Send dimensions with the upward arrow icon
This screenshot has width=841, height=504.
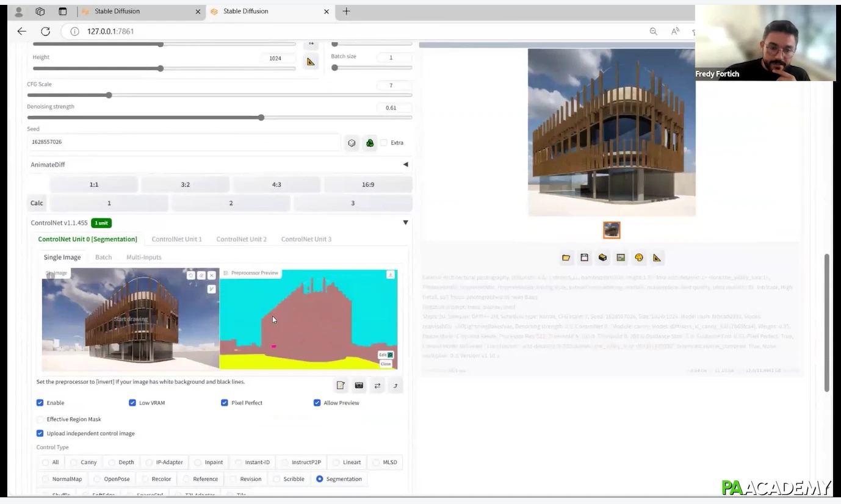pos(395,386)
